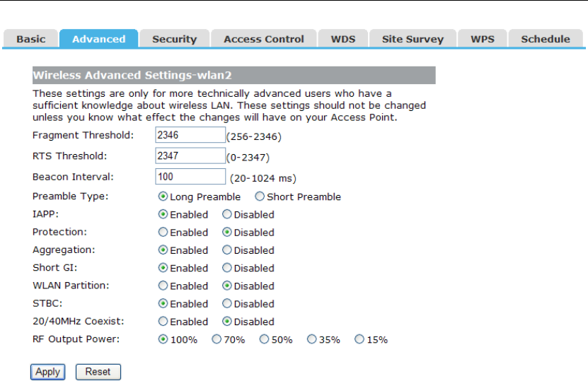Disable the Short GI option
588x381 pixels.
227,268
